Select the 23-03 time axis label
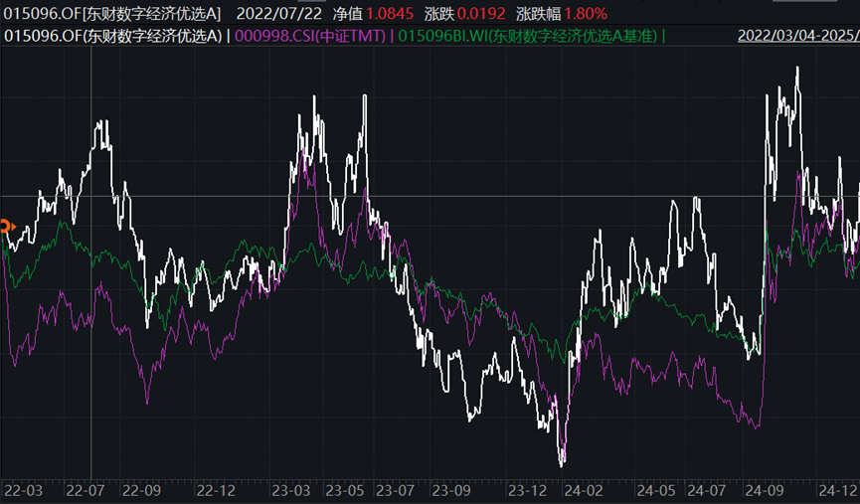 tap(290, 491)
